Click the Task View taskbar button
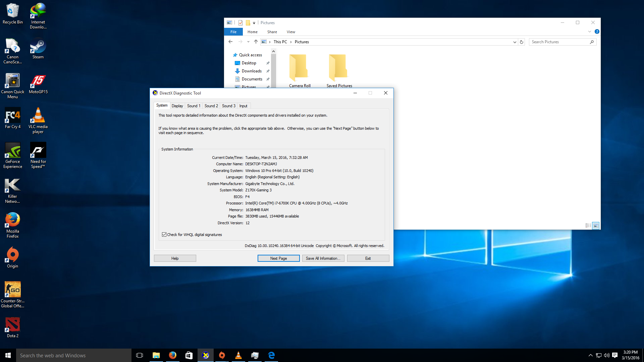 click(x=140, y=355)
